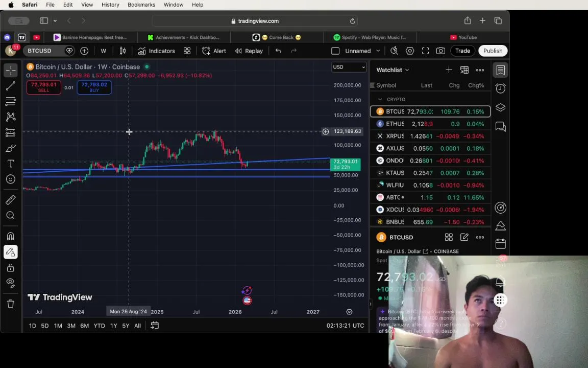Open the candle chart style selector
This screenshot has height=368, width=588.
pyautogui.click(x=122, y=51)
